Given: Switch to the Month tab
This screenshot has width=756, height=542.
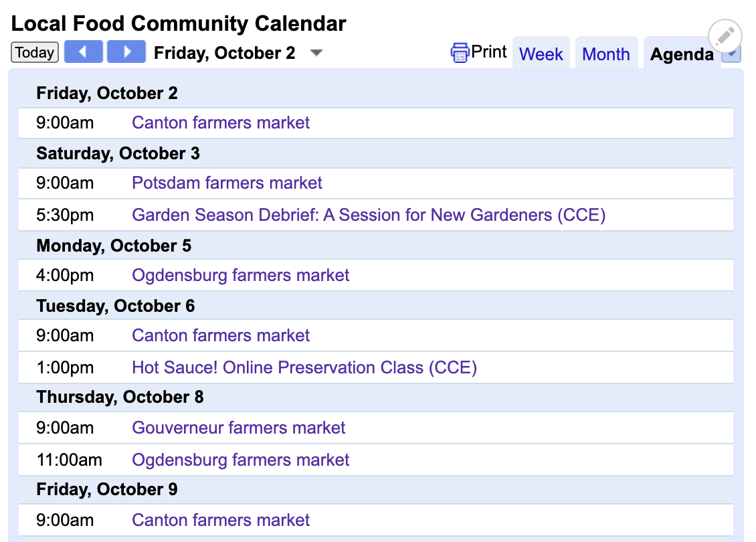Looking at the screenshot, I should pyautogui.click(x=605, y=54).
